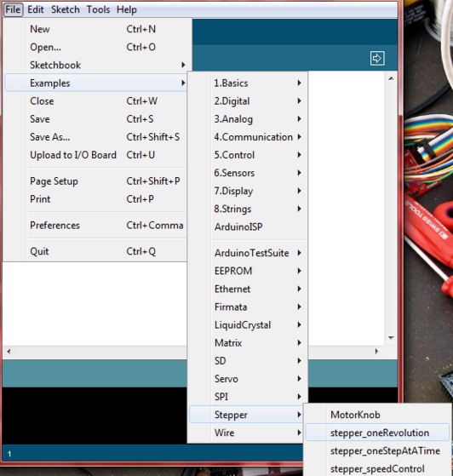Choose Open... from the File menu
Screen dimensions: 453x476
96,47
